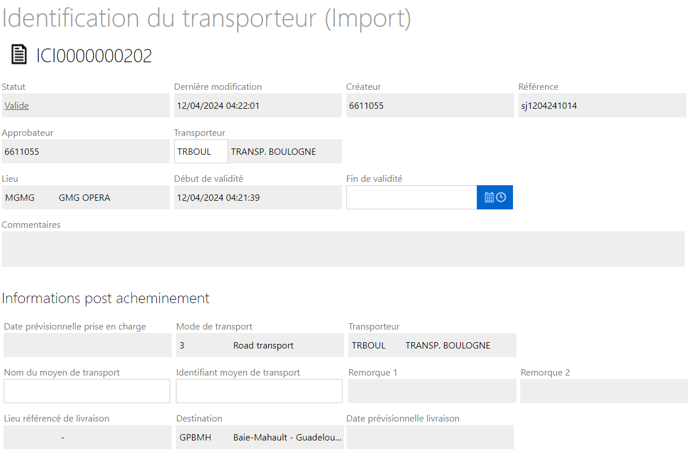Click the Fin de validité date field
The height and width of the screenshot is (452, 688).
pos(412,197)
